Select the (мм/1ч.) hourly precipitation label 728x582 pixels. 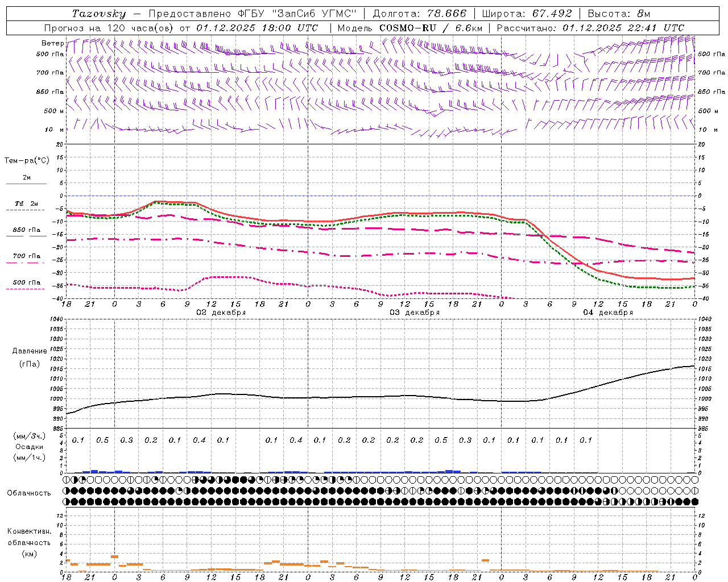click(x=30, y=457)
